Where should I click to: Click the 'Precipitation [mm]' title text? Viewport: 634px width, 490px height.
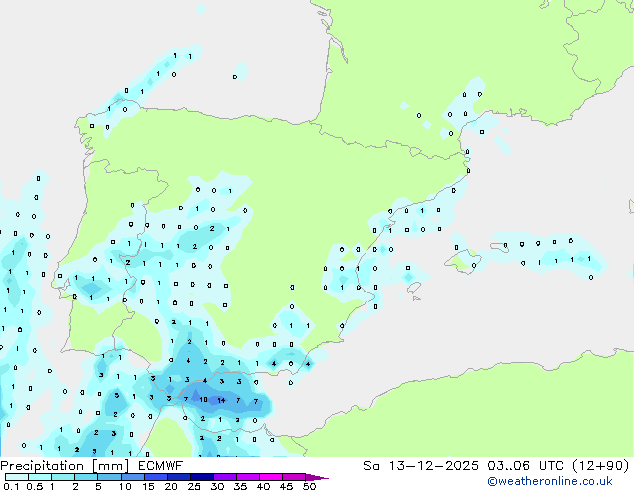65,466
